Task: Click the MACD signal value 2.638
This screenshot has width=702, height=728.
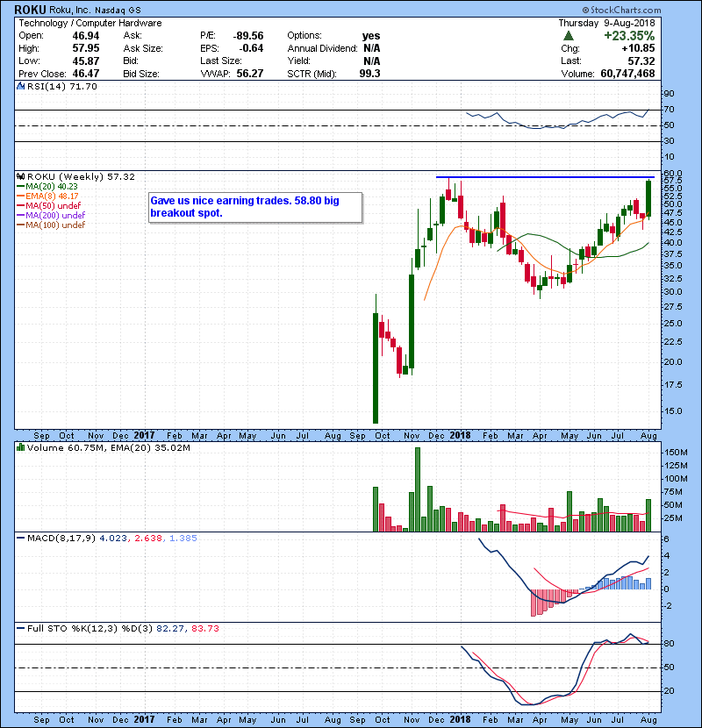Action: (x=148, y=538)
